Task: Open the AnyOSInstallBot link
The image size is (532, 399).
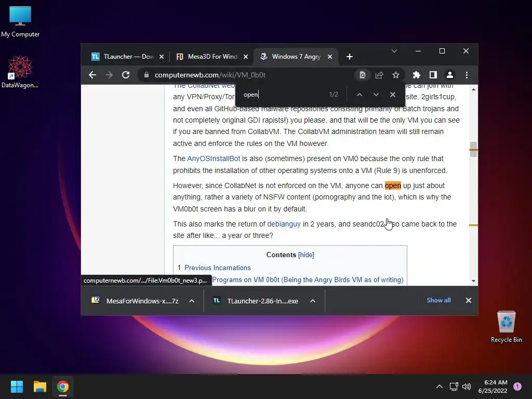Action: (214, 158)
